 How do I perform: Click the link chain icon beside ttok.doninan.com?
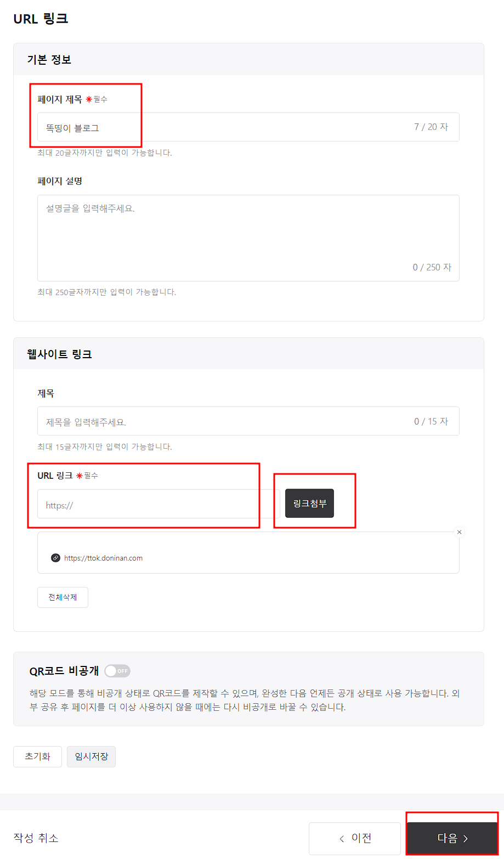[x=54, y=557]
